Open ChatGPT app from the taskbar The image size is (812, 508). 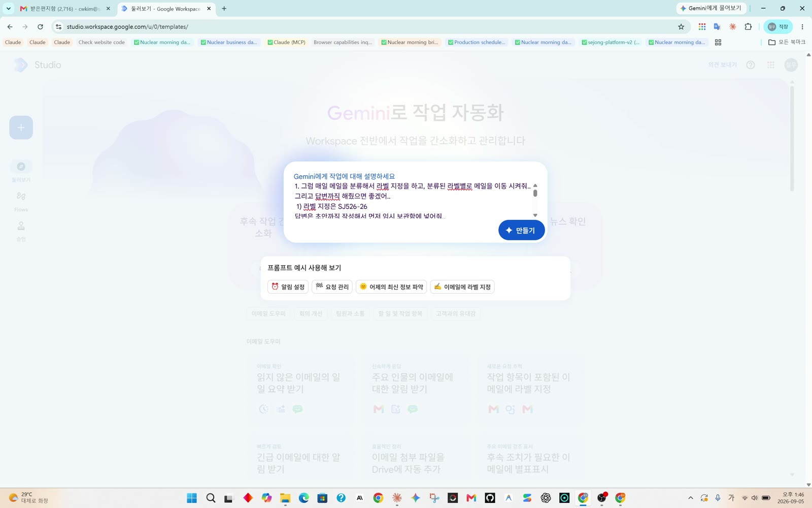click(x=546, y=498)
